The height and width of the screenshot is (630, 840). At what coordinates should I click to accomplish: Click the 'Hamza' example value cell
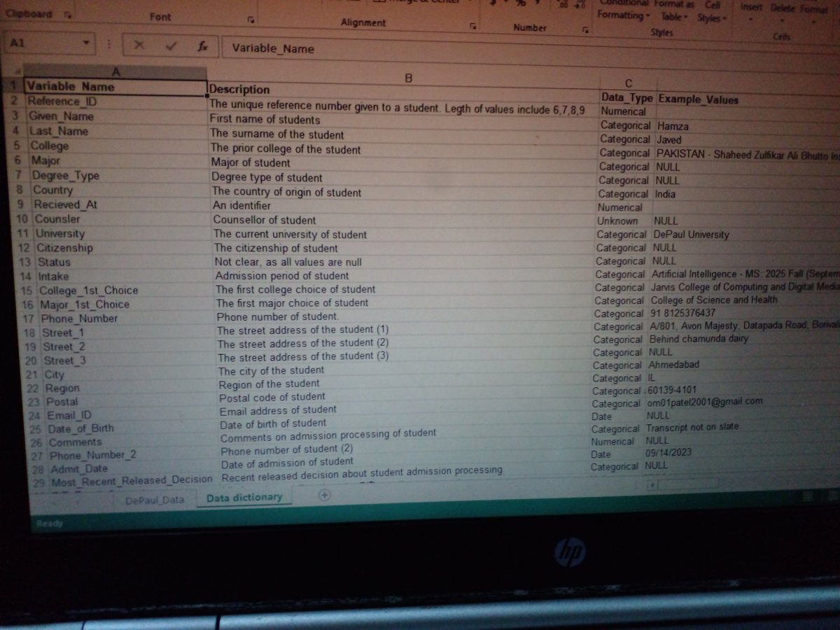[748, 126]
